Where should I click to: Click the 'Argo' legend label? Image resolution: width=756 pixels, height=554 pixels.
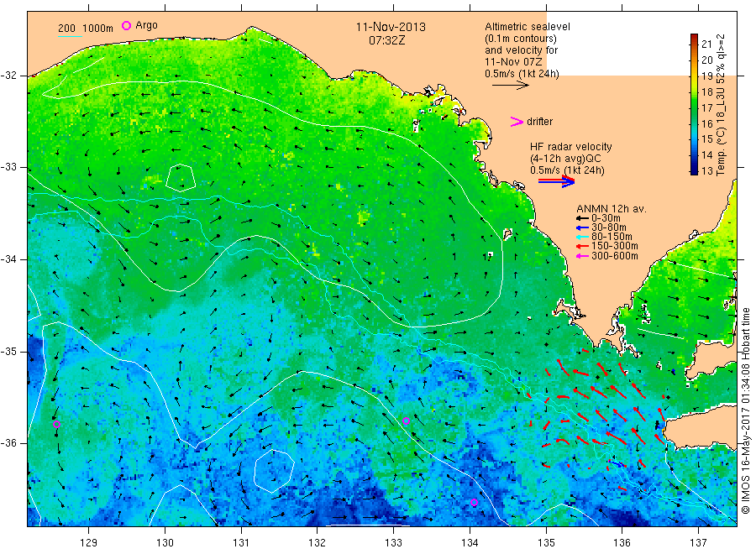pyautogui.click(x=146, y=25)
